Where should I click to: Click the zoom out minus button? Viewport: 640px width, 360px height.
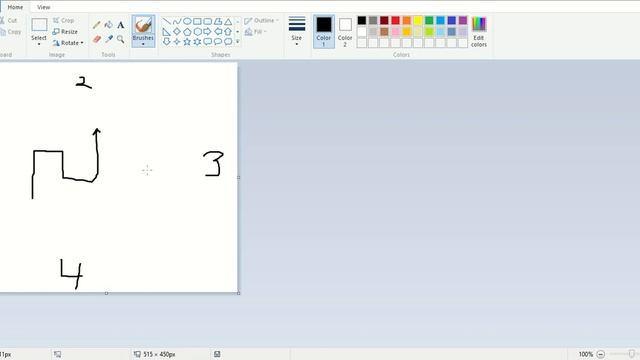(600, 354)
